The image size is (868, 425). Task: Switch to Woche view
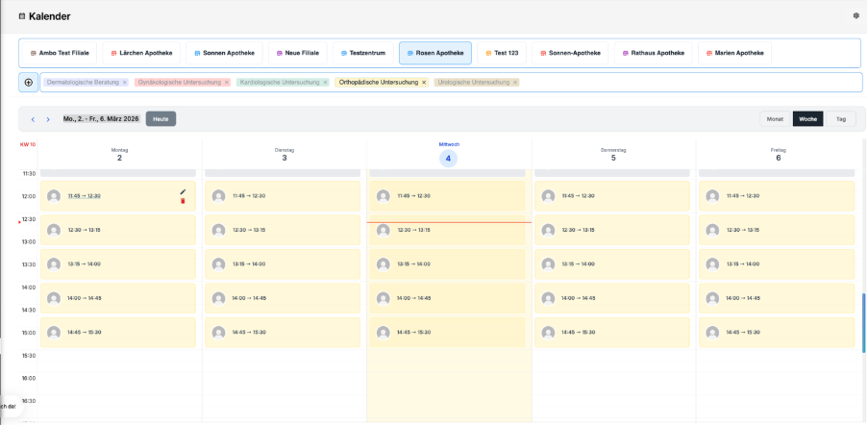(x=807, y=119)
